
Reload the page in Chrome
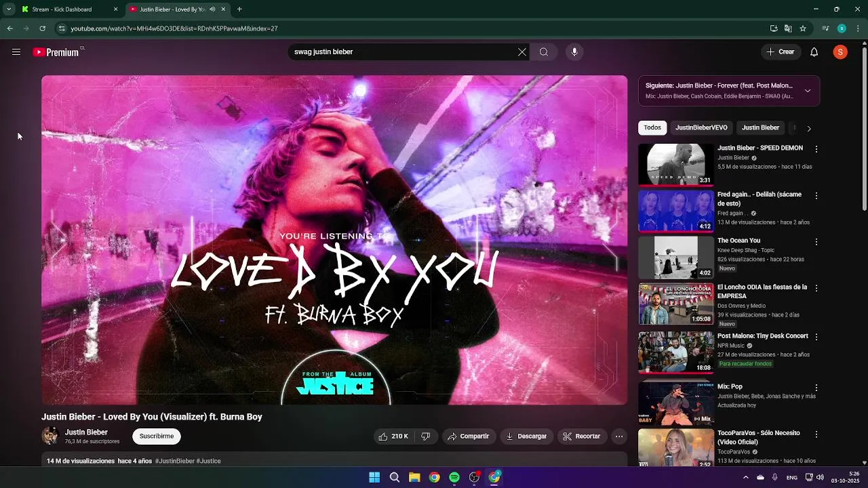42,28
